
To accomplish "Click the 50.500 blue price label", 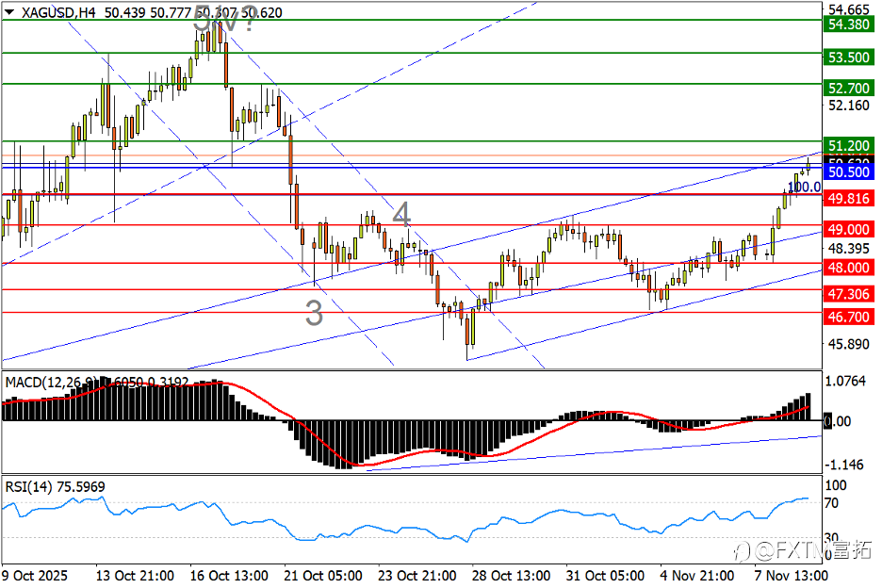I will [x=849, y=172].
